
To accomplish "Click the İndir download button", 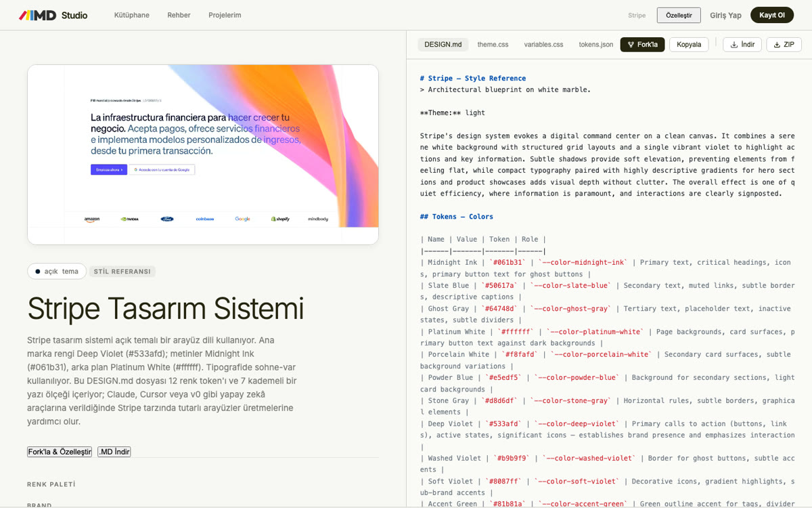I will [x=742, y=45].
